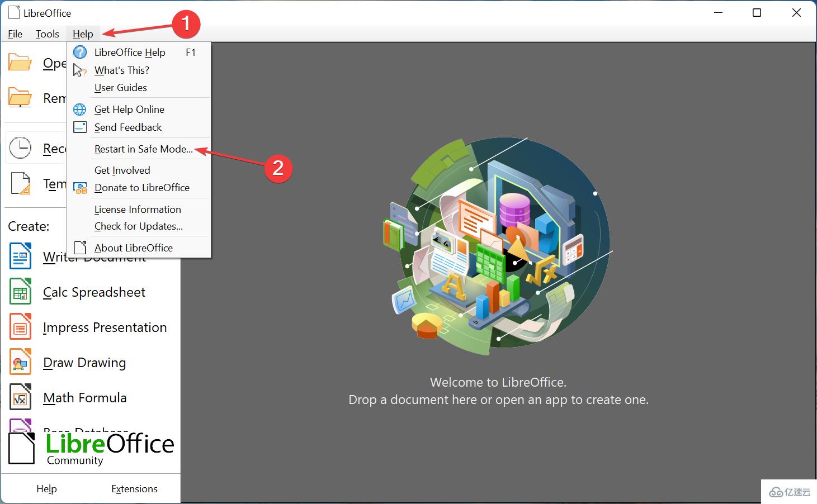Click the Math Formula icon
Screen dimensions: 817x504
point(21,397)
